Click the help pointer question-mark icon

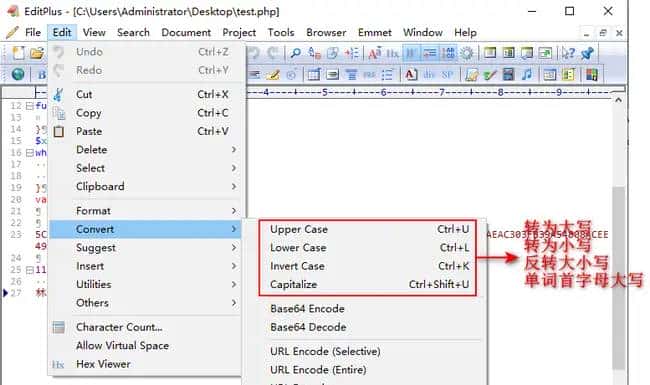[x=568, y=53]
